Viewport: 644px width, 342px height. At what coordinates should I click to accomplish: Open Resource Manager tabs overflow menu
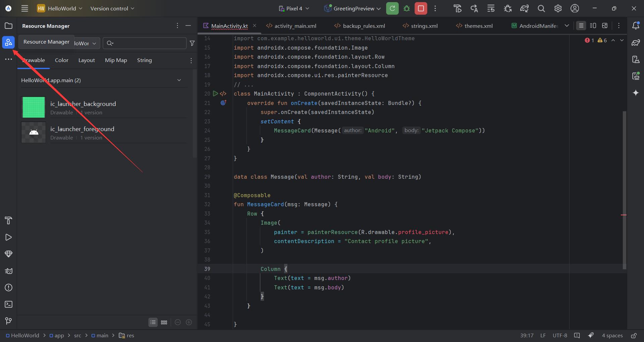coord(191,60)
